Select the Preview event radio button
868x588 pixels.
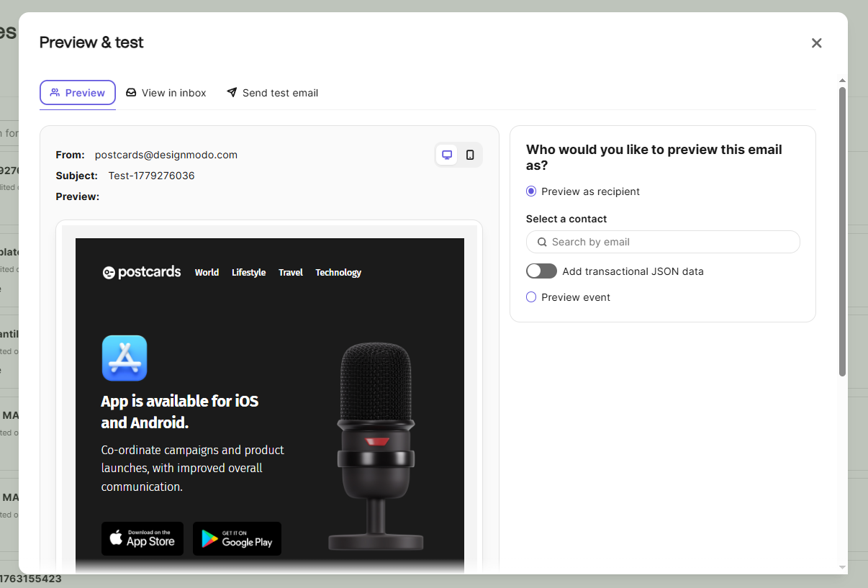coord(531,297)
